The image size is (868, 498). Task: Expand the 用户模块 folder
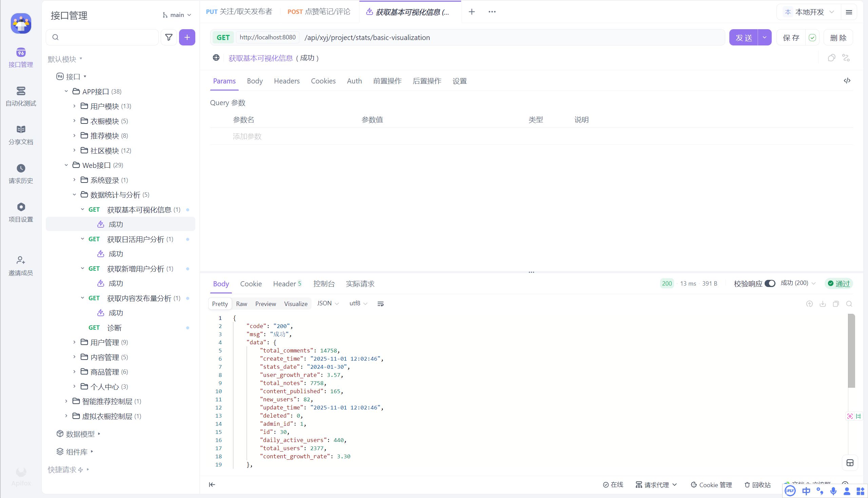tap(74, 106)
